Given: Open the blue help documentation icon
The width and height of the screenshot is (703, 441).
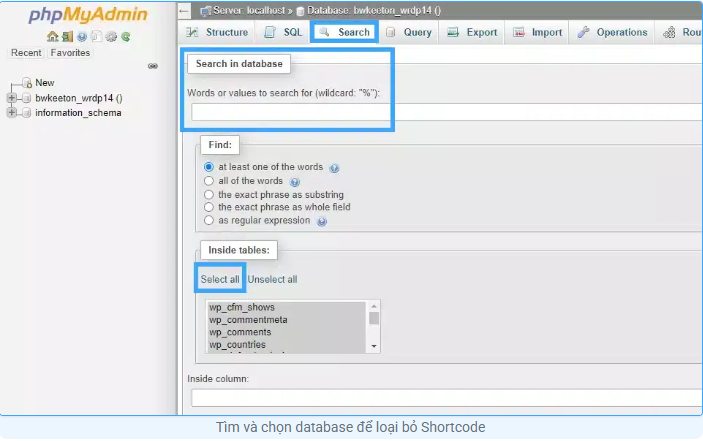Looking at the screenshot, I should point(82,36).
